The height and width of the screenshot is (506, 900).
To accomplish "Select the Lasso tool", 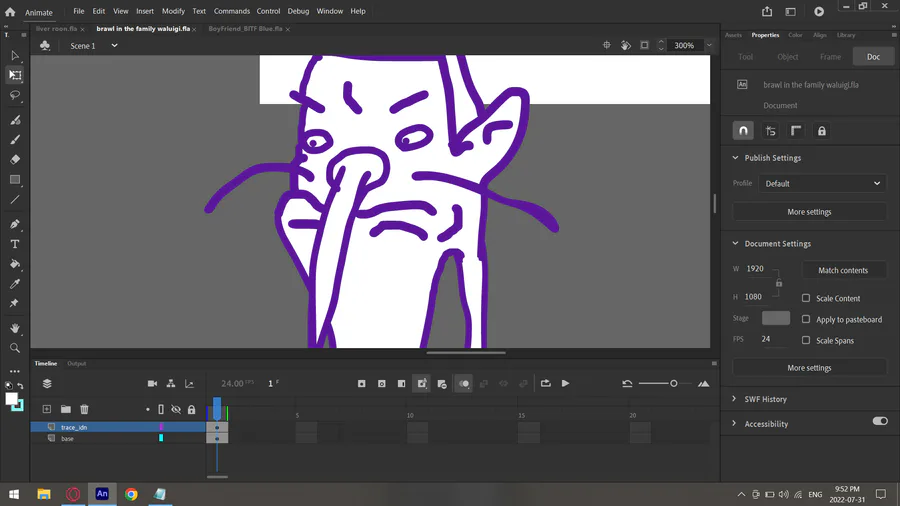I will coord(15,95).
